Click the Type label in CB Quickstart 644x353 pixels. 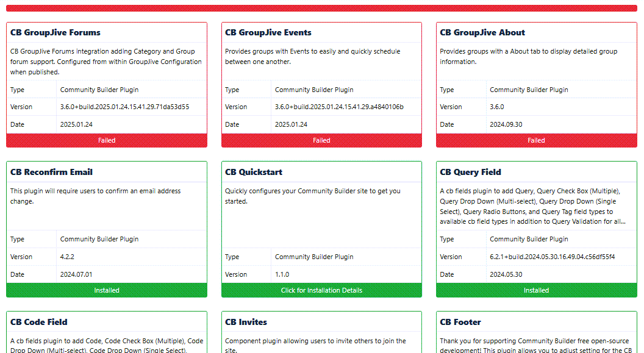[x=232, y=257]
